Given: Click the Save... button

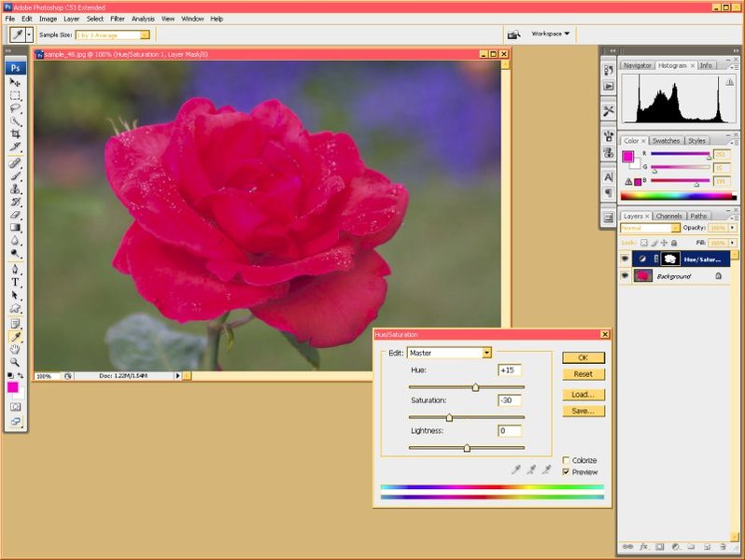Looking at the screenshot, I should coord(583,411).
